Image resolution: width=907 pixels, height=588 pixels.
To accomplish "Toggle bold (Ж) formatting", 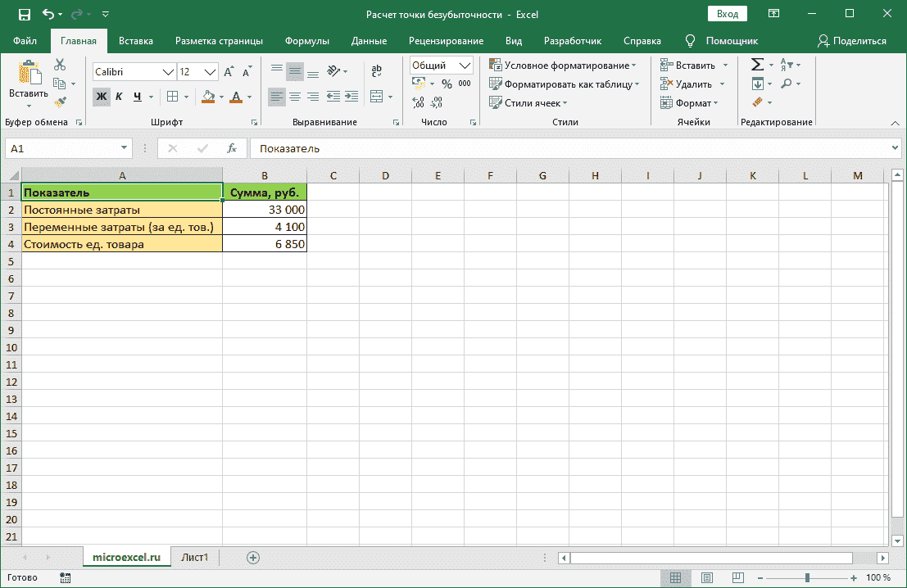I will coord(101,97).
